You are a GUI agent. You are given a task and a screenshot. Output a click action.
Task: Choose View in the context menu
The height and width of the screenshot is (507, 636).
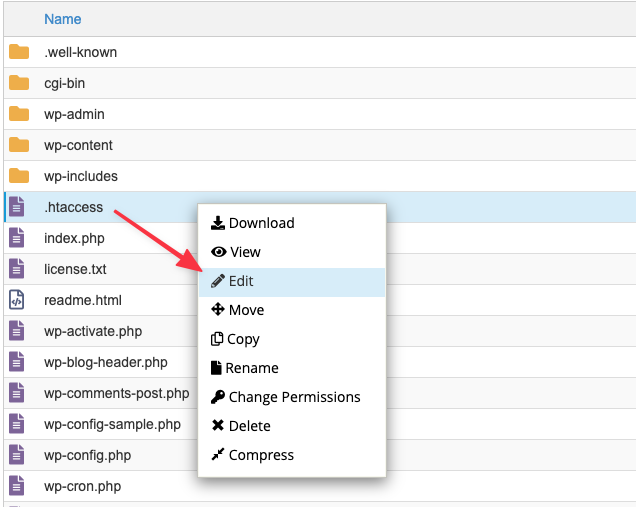pyautogui.click(x=292, y=252)
